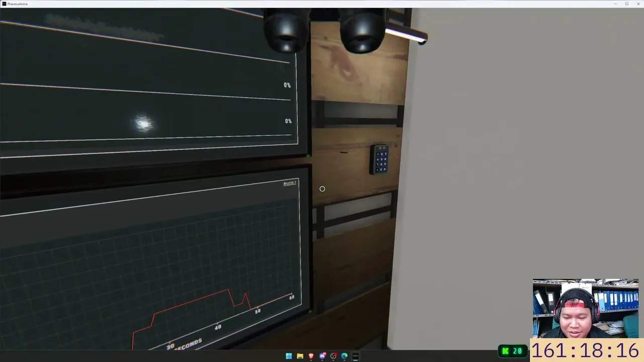
Task: Click the Phasmophobia title bar icon
Action: pyautogui.click(x=4, y=4)
